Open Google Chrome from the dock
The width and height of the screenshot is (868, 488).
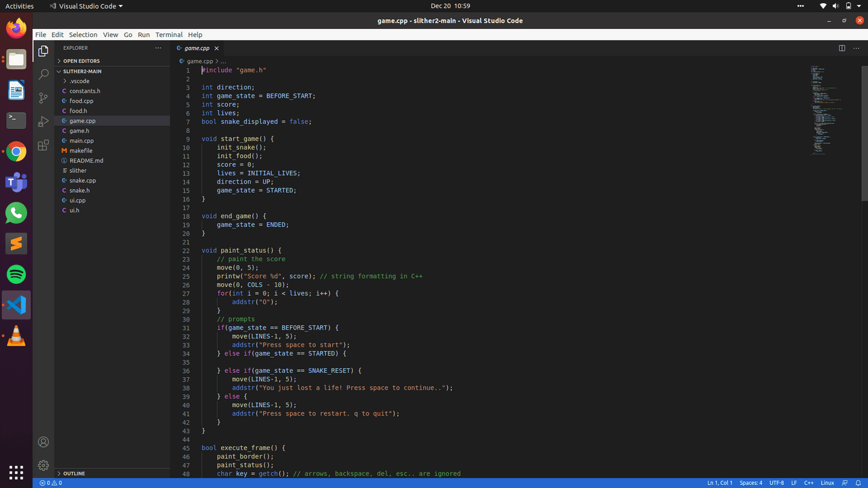click(16, 151)
